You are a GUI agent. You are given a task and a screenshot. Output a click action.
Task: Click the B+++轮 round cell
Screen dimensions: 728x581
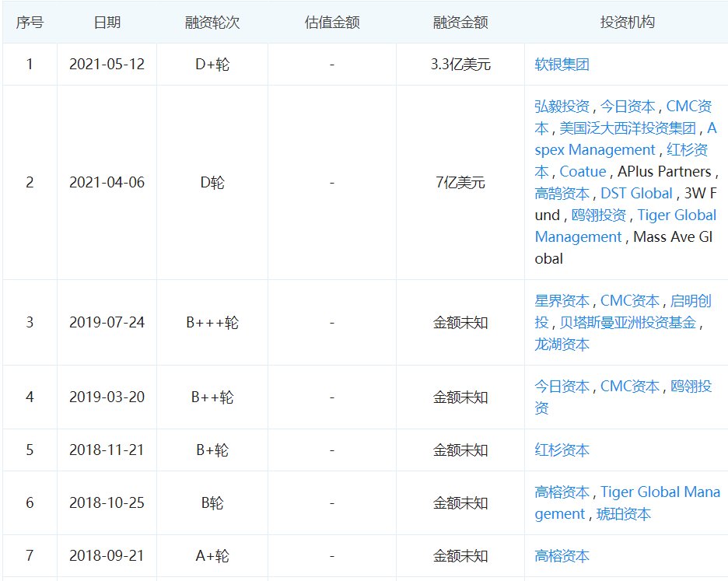pyautogui.click(x=212, y=322)
